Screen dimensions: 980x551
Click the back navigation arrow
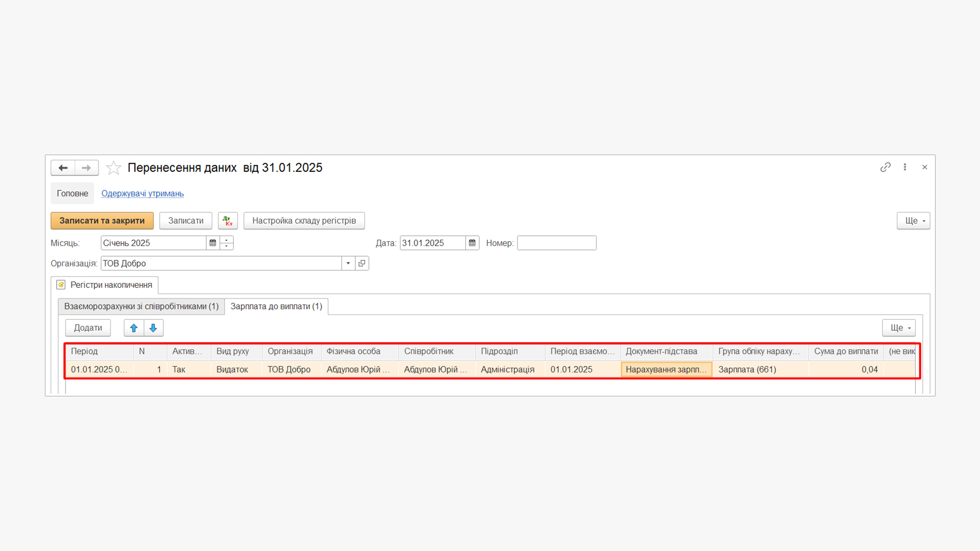pyautogui.click(x=63, y=168)
